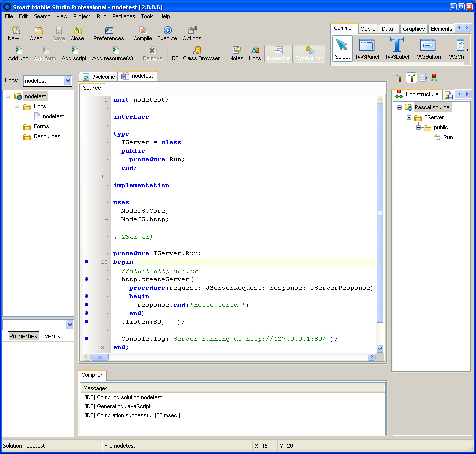Open the Units dropdown combo box
This screenshot has height=454, width=476.
click(x=68, y=81)
